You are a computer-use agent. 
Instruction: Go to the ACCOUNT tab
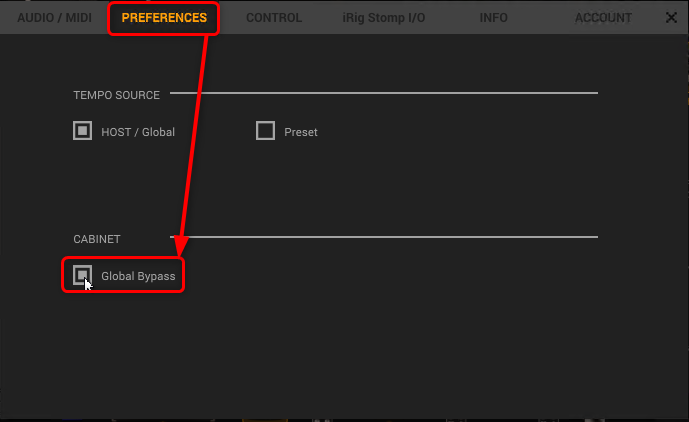coord(603,18)
